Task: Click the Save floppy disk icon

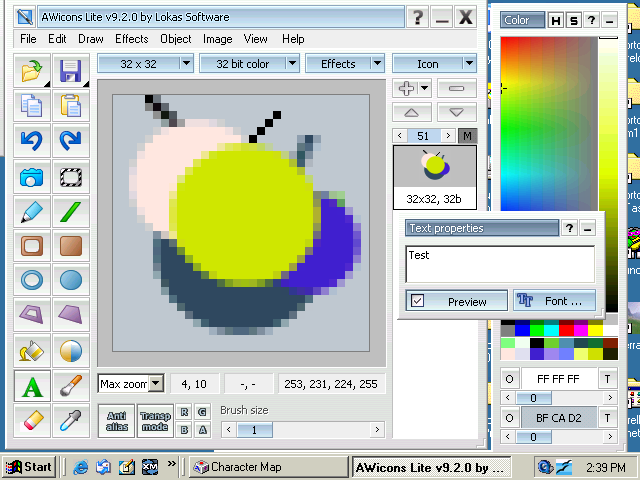Action: 70,70
